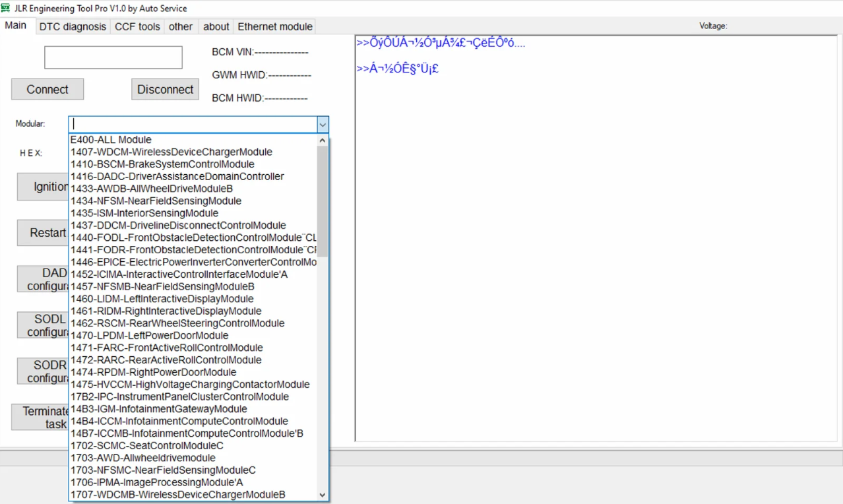The image size is (843, 504).
Task: Click the SODR configuration button
Action: pos(43,371)
